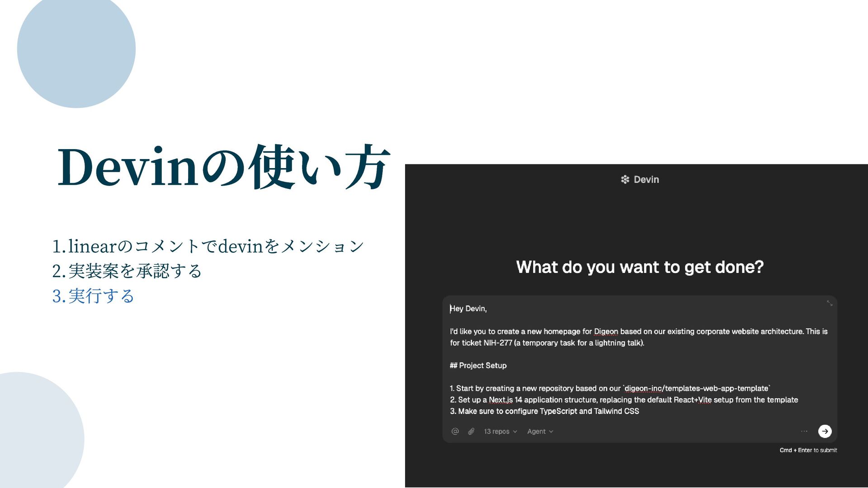868x488 pixels.
Task: Click the three-dot more options icon
Action: click(x=804, y=432)
